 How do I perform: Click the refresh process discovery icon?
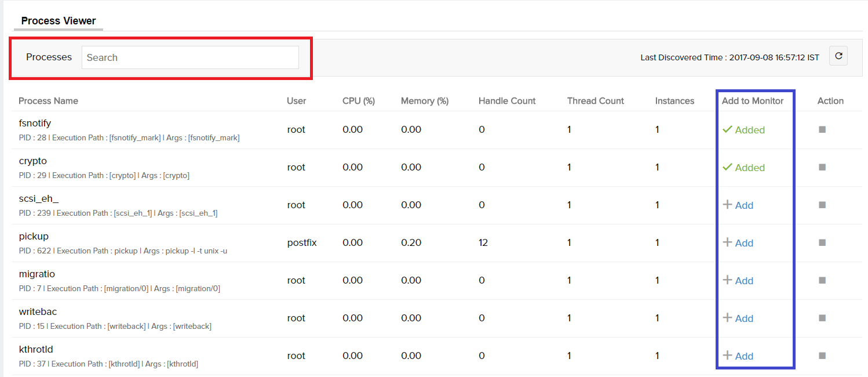pyautogui.click(x=838, y=56)
